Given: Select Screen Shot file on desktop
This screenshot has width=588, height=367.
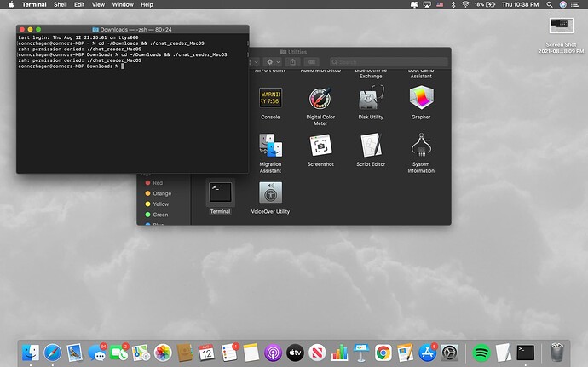Looking at the screenshot, I should point(562,26).
